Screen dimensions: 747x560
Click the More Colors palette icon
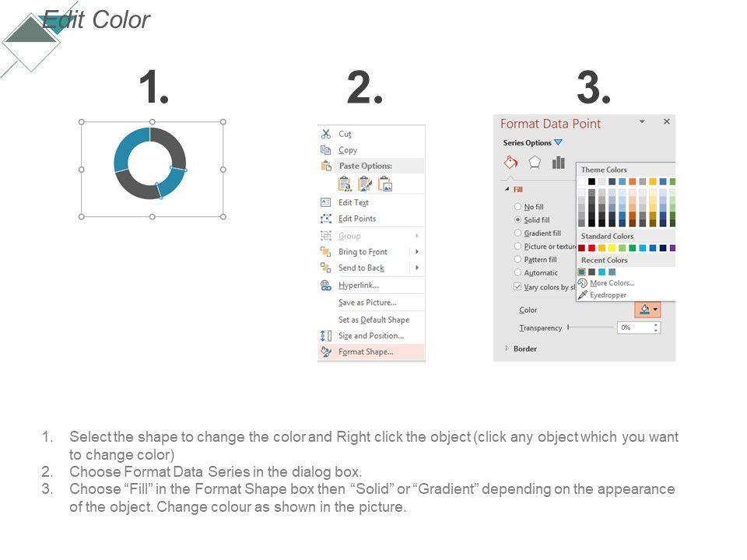(582, 283)
